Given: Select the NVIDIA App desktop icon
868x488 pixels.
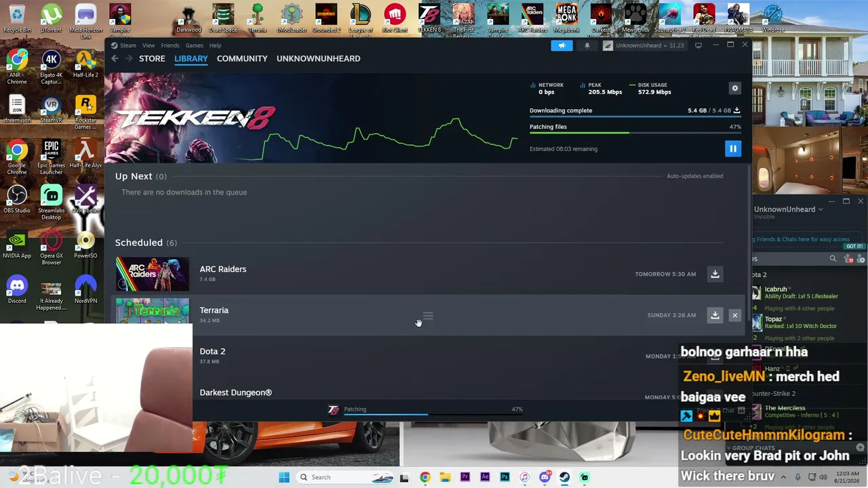Looking at the screenshot, I should point(17,245).
